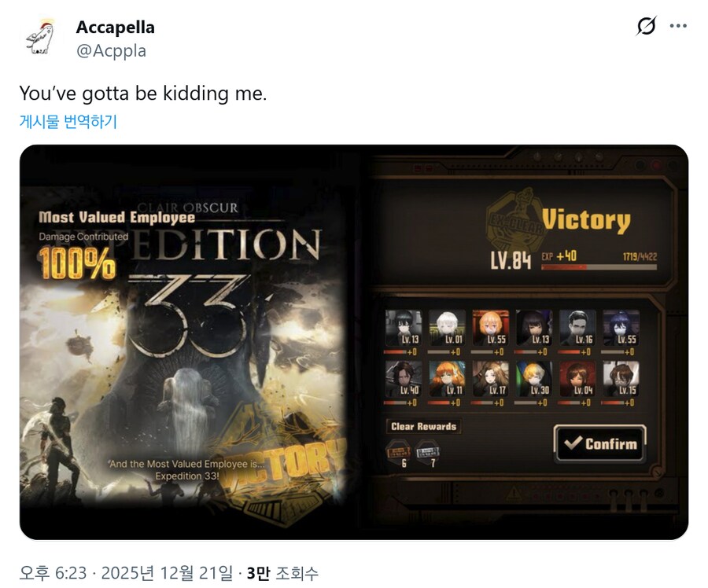Click the Confirm button
The height and width of the screenshot is (588, 708).
pos(600,443)
